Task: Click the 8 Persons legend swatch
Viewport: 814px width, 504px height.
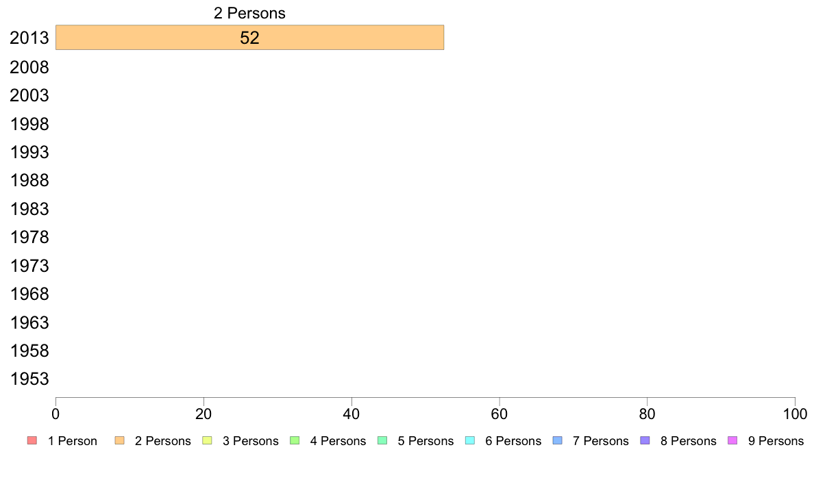Action: [645, 441]
